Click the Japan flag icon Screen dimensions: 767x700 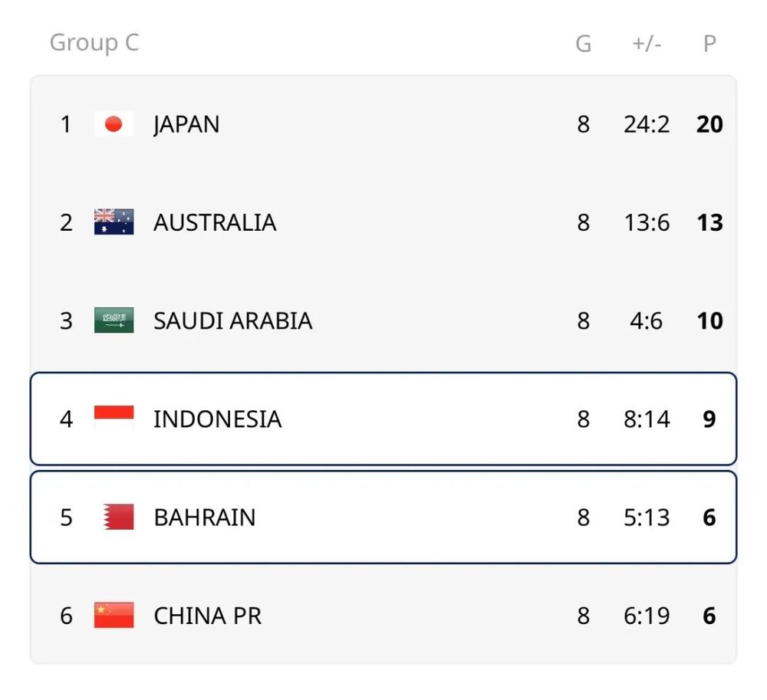pyautogui.click(x=114, y=124)
